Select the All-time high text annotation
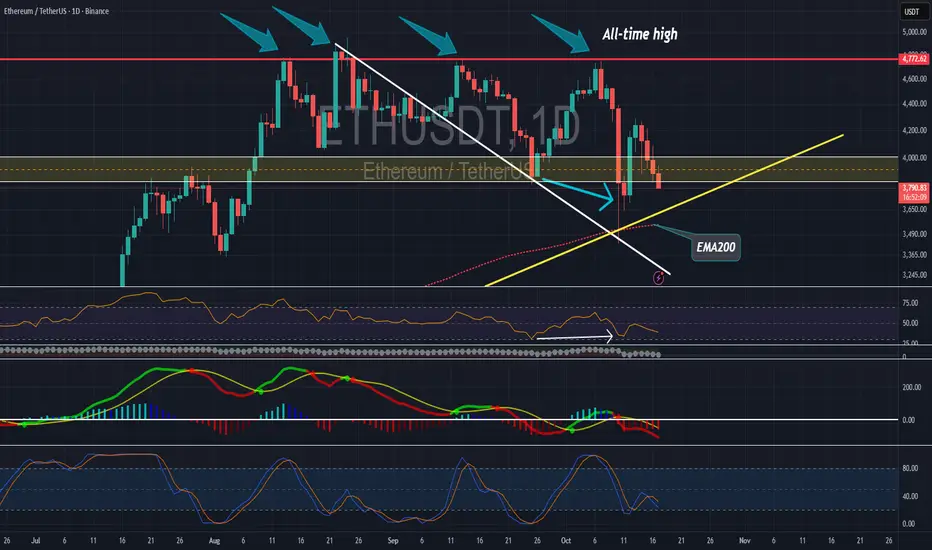This screenshot has height=550, width=932. (x=640, y=34)
